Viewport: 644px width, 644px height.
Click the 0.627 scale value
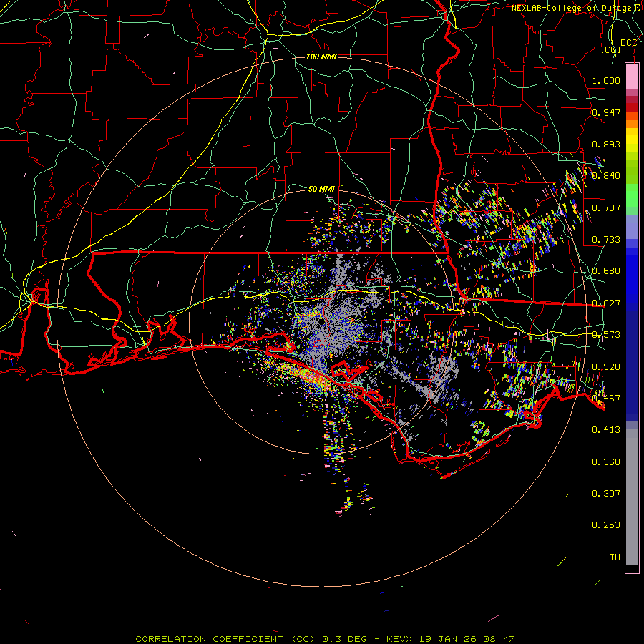pos(606,303)
